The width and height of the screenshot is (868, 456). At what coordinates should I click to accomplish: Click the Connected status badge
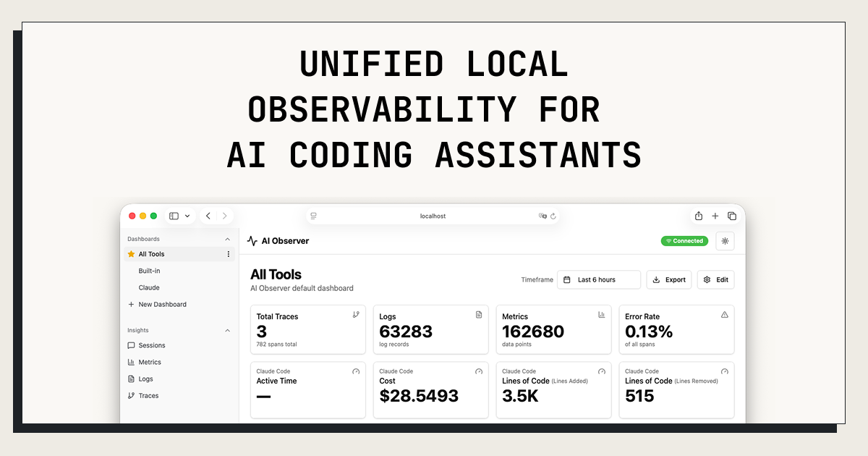[684, 241]
